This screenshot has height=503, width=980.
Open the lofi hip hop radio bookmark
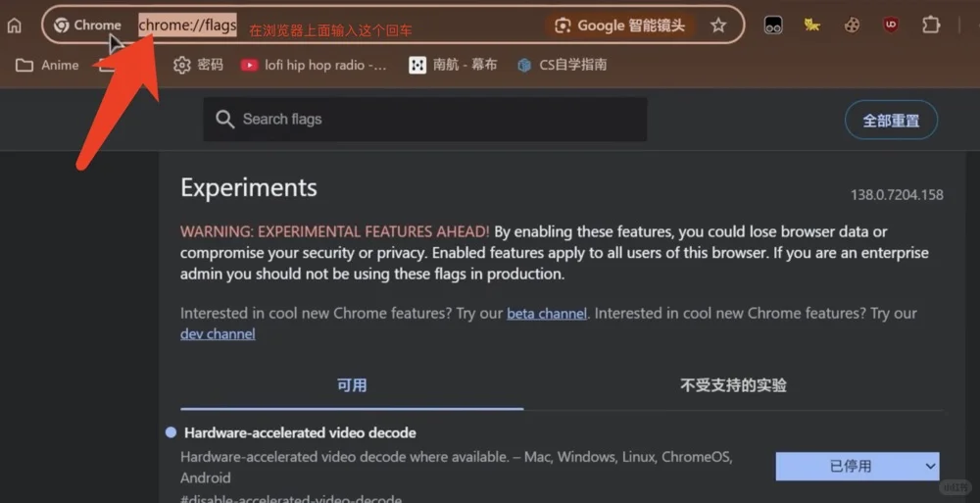(315, 65)
